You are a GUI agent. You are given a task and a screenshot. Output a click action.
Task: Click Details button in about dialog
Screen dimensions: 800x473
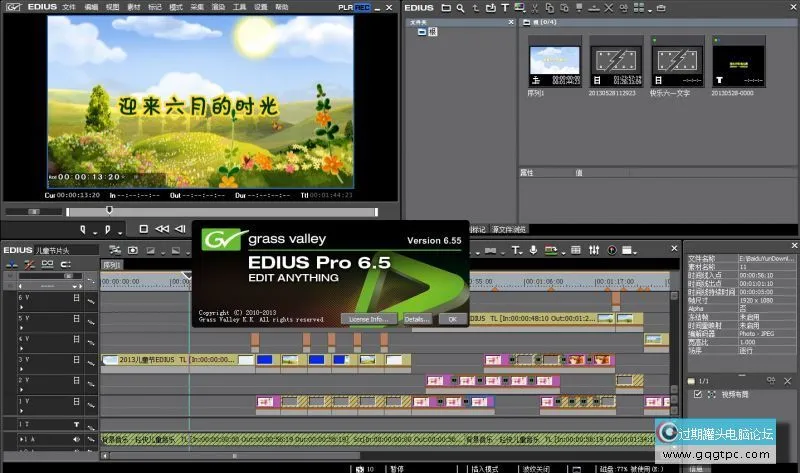417,319
